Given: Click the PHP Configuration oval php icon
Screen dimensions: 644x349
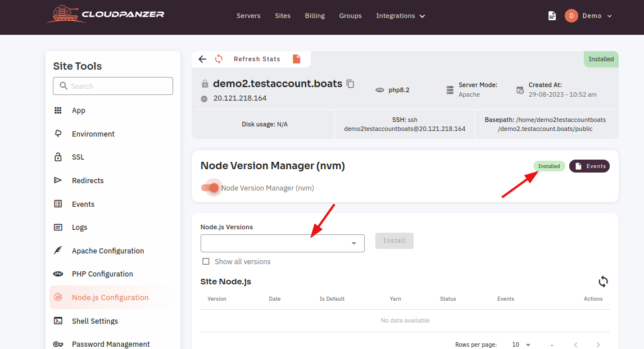Looking at the screenshot, I should pos(58,274).
